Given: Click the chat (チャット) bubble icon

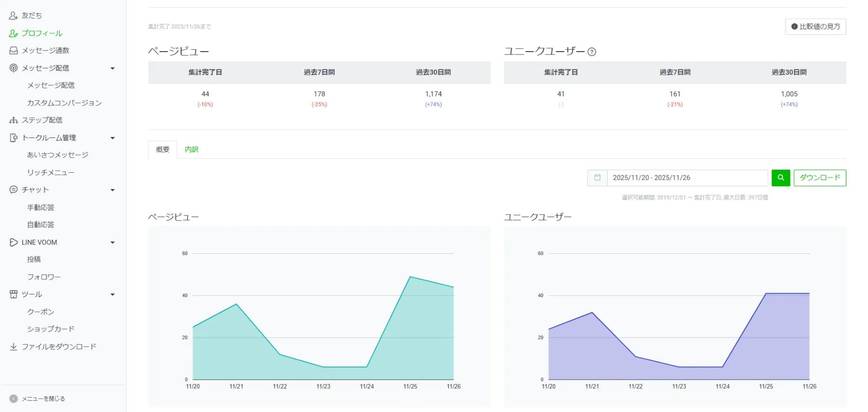Looking at the screenshot, I should pyautogui.click(x=14, y=190).
